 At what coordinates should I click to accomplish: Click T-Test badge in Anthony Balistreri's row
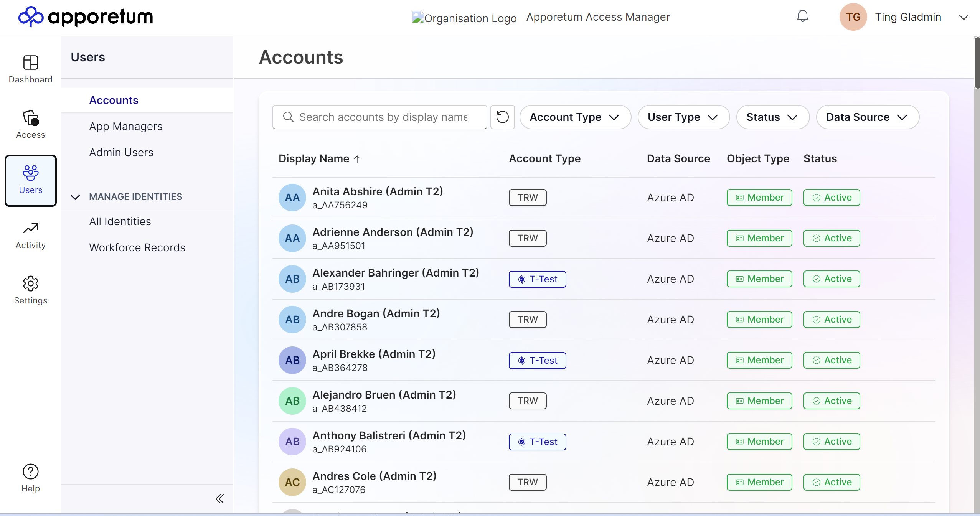pyautogui.click(x=537, y=442)
